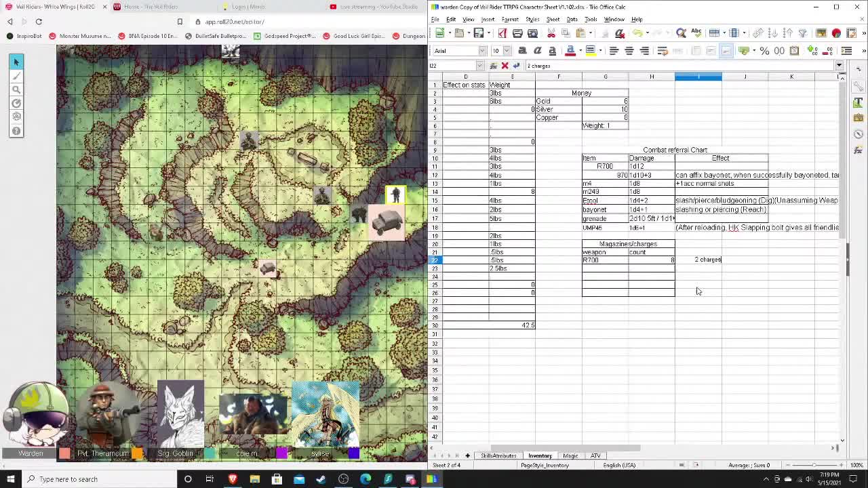The height and width of the screenshot is (488, 868).
Task: Switch to the ATV sheet tab
Action: point(595,455)
